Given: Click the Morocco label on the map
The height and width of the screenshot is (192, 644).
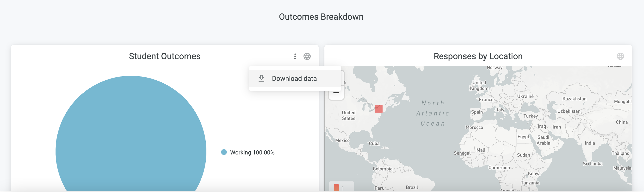Looking at the screenshot, I should [x=474, y=128].
